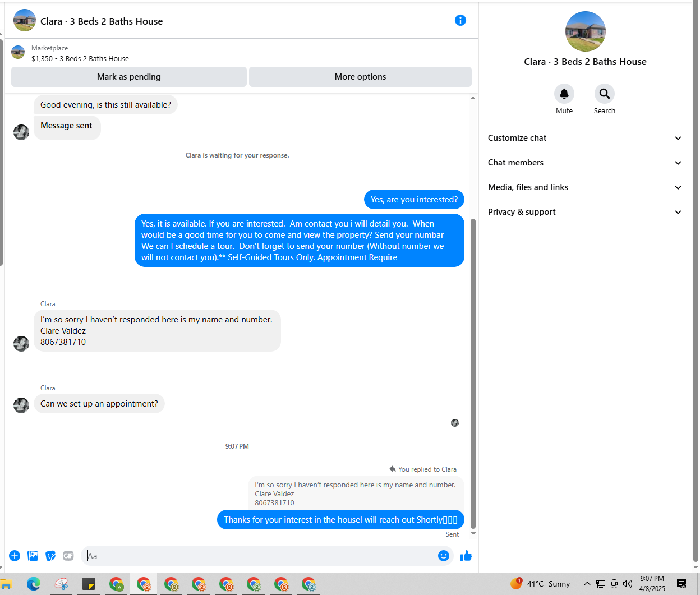This screenshot has height=595, width=700.
Task: Click the small seen-by avatar below Clara's appointment message
Action: pos(455,423)
